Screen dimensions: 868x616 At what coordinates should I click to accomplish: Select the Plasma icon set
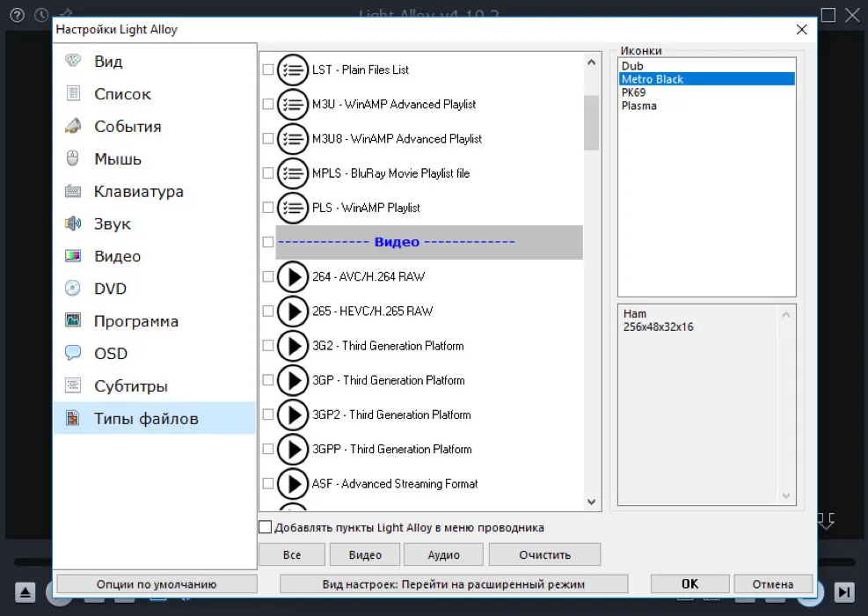[638, 106]
